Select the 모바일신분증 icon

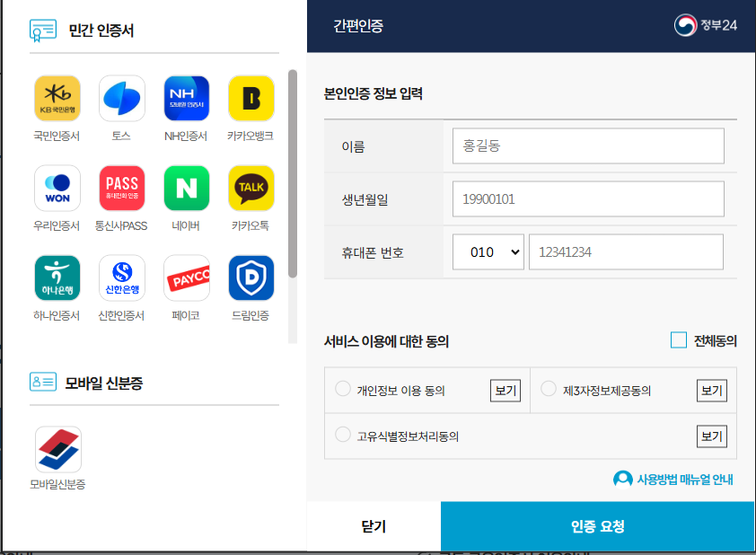click(58, 449)
